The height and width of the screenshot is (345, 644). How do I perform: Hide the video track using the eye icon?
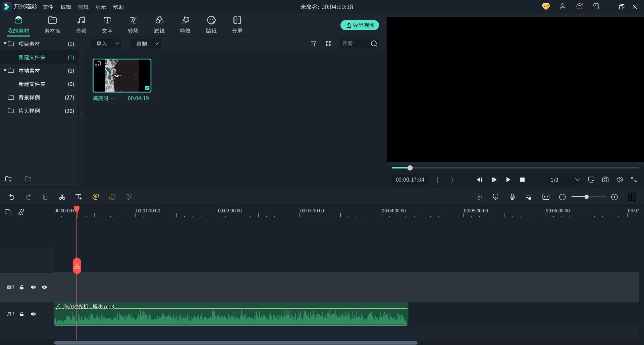click(x=44, y=287)
